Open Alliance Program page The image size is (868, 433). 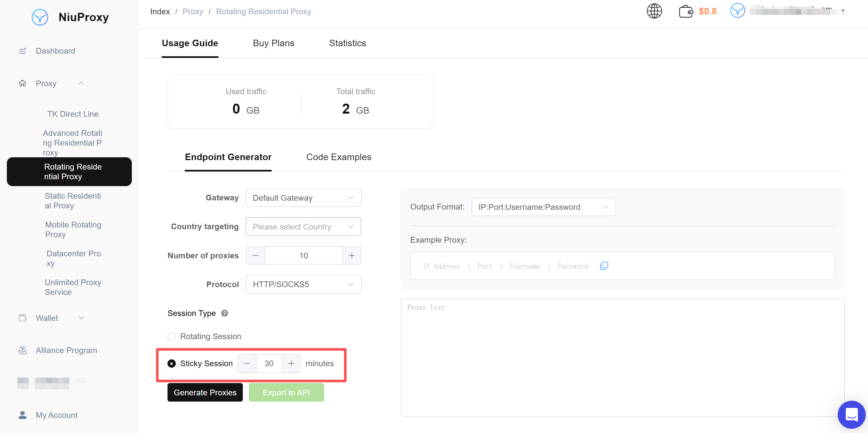point(66,350)
